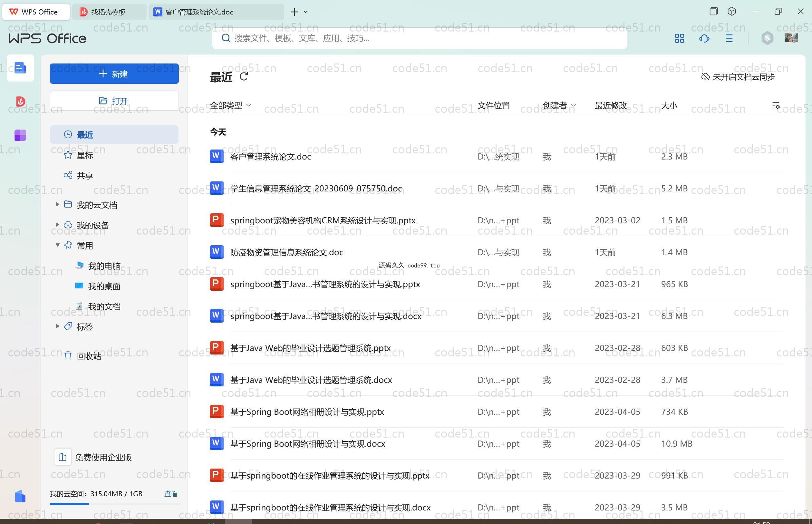Click the multi-window layout icon in title bar
Screen dimensions: 812x524
pyautogui.click(x=713, y=12)
